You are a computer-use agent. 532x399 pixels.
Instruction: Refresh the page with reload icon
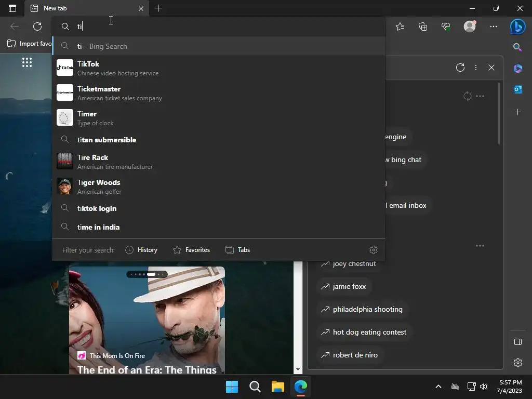click(x=37, y=26)
